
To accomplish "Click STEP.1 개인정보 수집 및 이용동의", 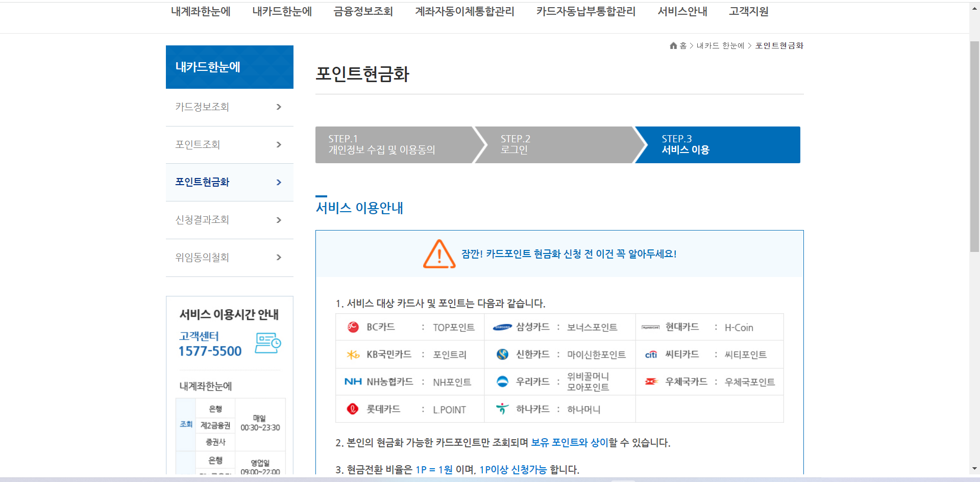I will coord(395,145).
